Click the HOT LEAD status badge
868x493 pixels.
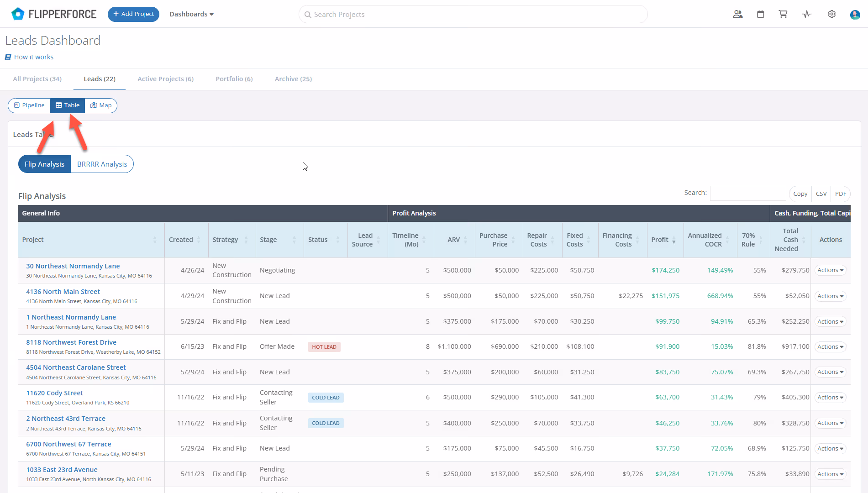[x=324, y=347]
